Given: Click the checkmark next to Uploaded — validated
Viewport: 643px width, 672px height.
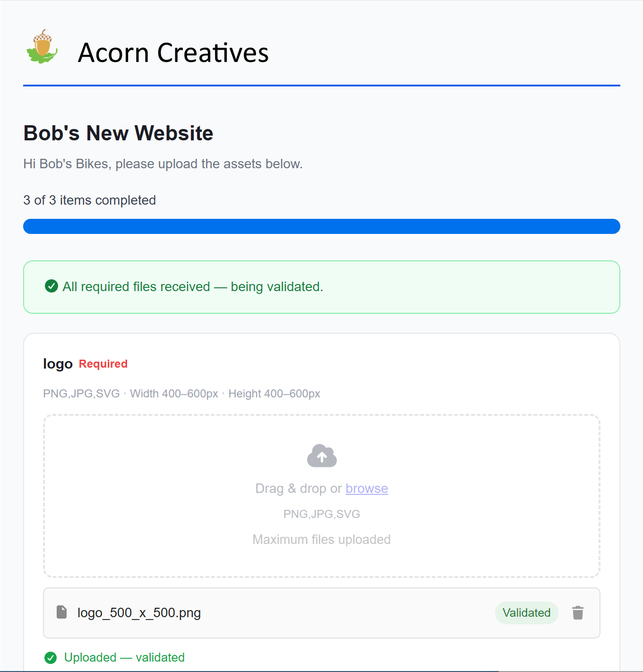Looking at the screenshot, I should pyautogui.click(x=51, y=657).
